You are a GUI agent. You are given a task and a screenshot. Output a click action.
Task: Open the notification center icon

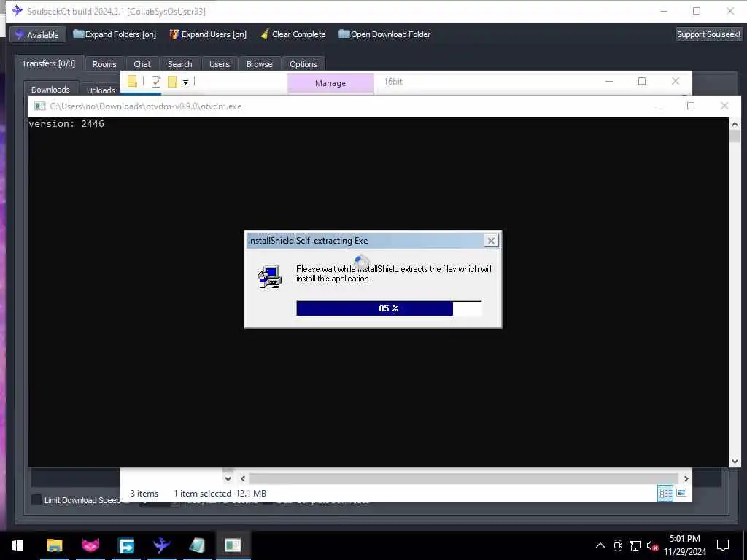(x=723, y=545)
